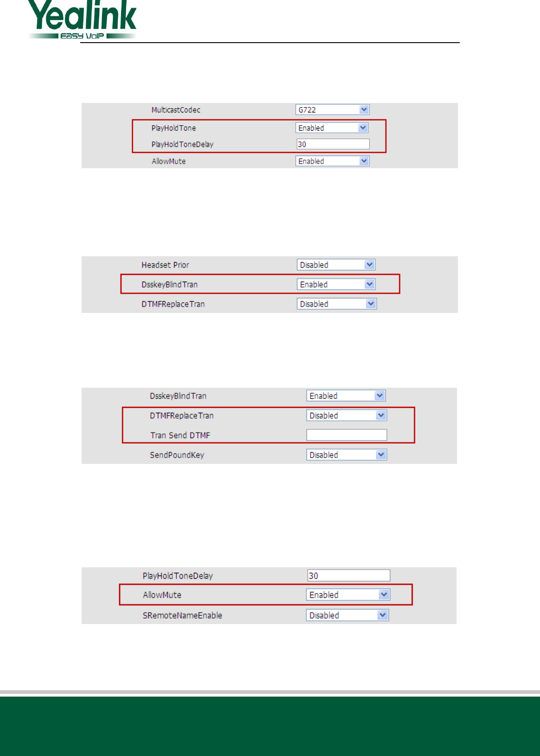Click the MulticastCodec label text
540x756 pixels.
[x=176, y=110]
